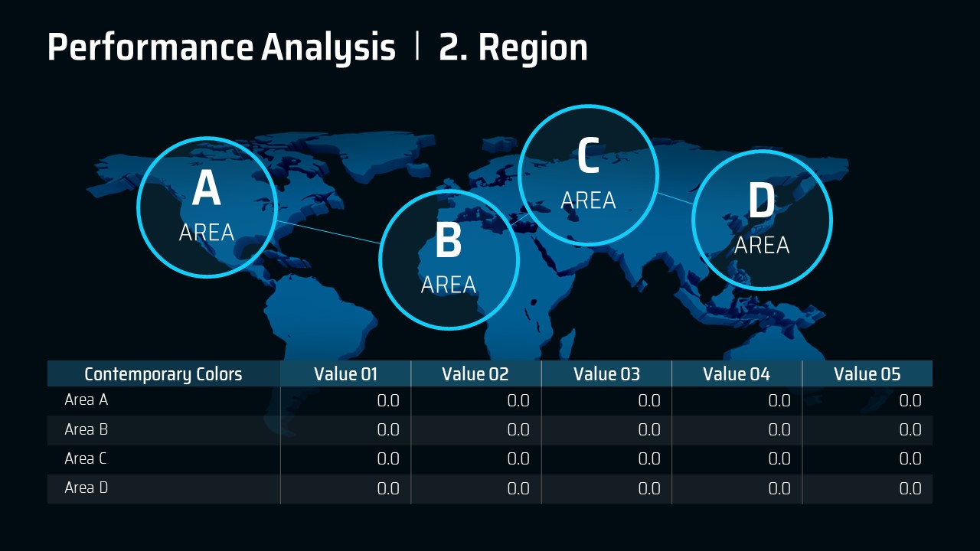Image resolution: width=980 pixels, height=551 pixels.
Task: Click the 'Contemporary Colors' table header
Action: pyautogui.click(x=163, y=374)
